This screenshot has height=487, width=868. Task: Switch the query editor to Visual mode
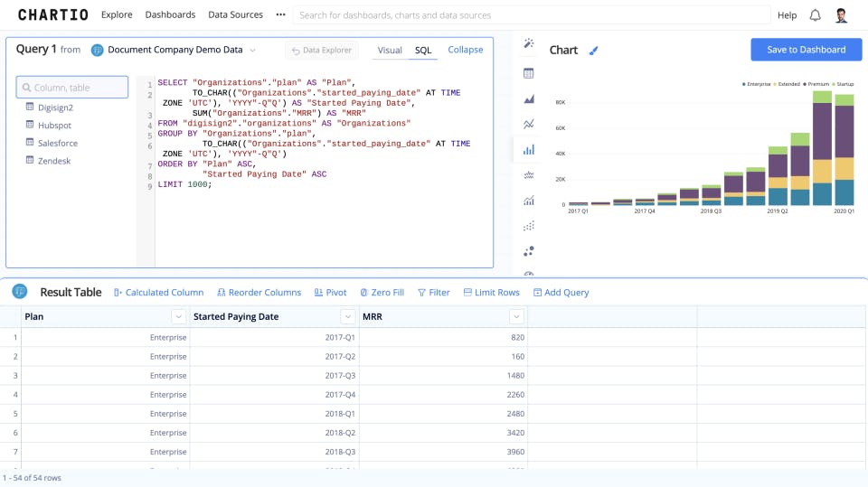(390, 51)
